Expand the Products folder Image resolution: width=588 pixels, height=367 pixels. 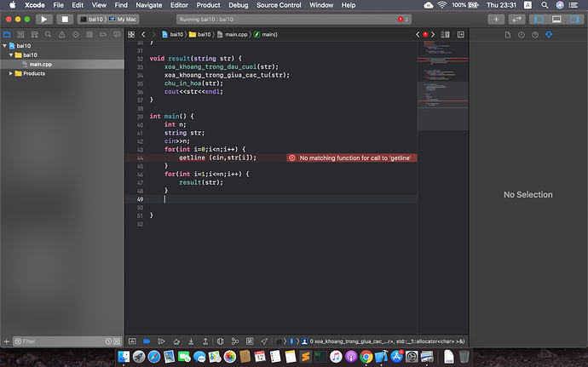[x=11, y=73]
